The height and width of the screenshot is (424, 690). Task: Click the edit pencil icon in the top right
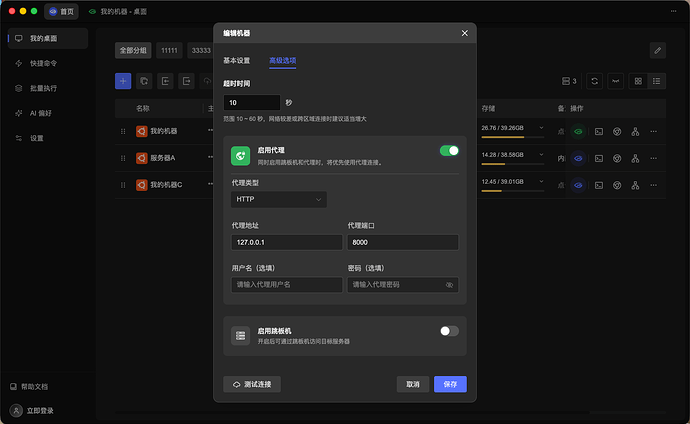pos(657,51)
